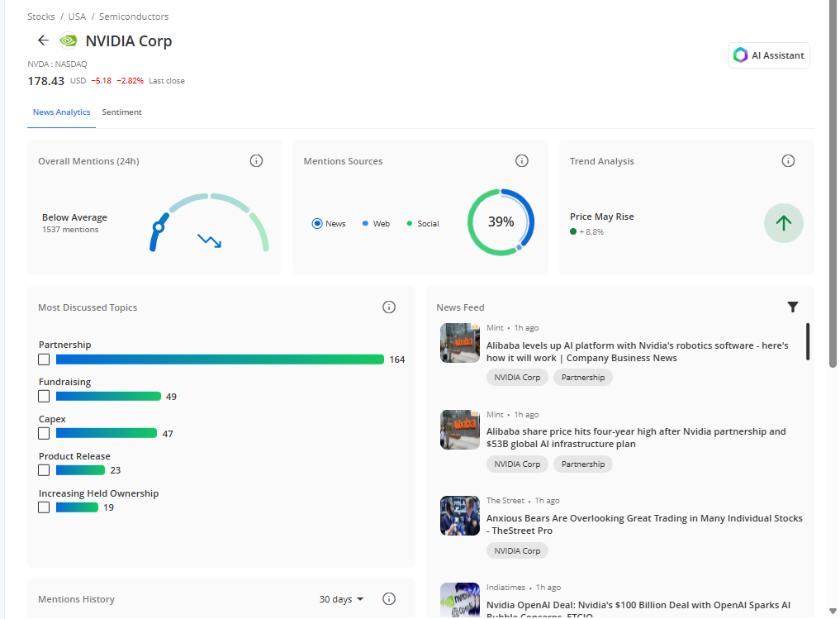Image resolution: width=840 pixels, height=619 pixels.
Task: Tick the Capex topic checkbox
Action: pos(44,433)
